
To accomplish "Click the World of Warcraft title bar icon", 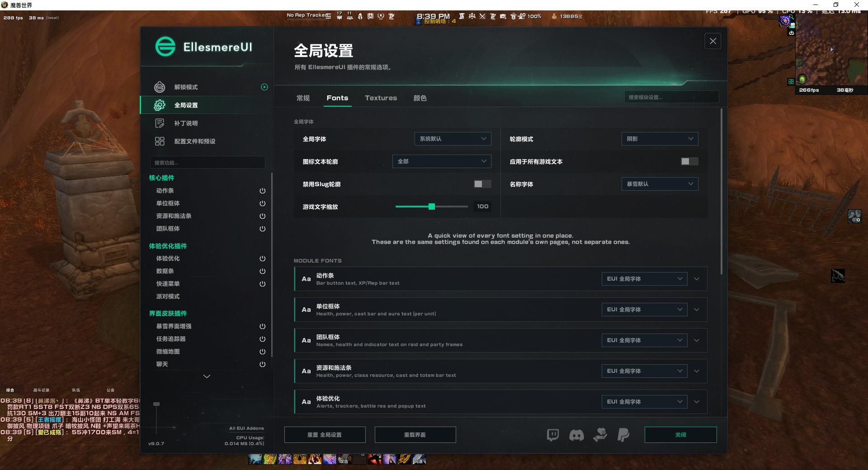I will click(5, 5).
